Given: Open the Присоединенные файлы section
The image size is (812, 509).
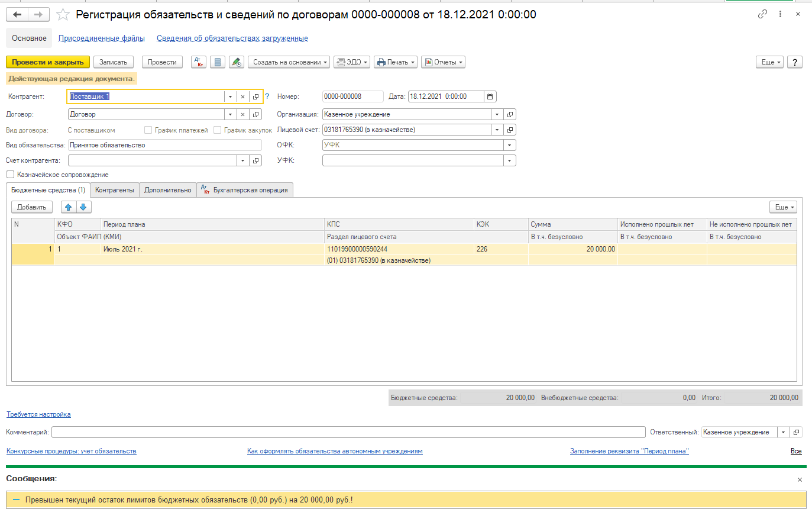Looking at the screenshot, I should point(102,38).
